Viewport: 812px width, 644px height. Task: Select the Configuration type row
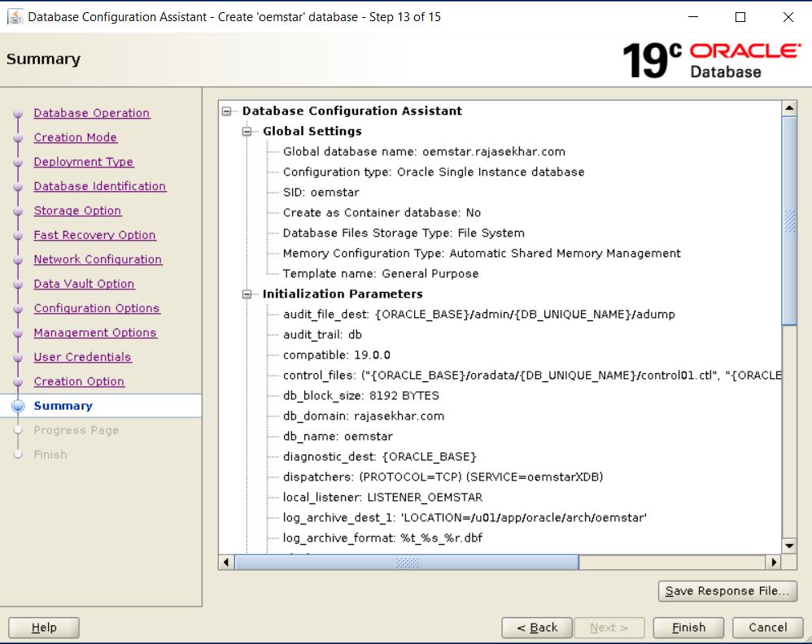[434, 172]
